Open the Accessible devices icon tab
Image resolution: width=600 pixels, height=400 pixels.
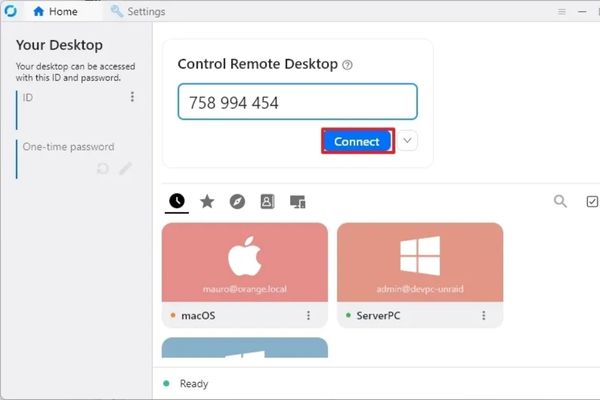(297, 201)
